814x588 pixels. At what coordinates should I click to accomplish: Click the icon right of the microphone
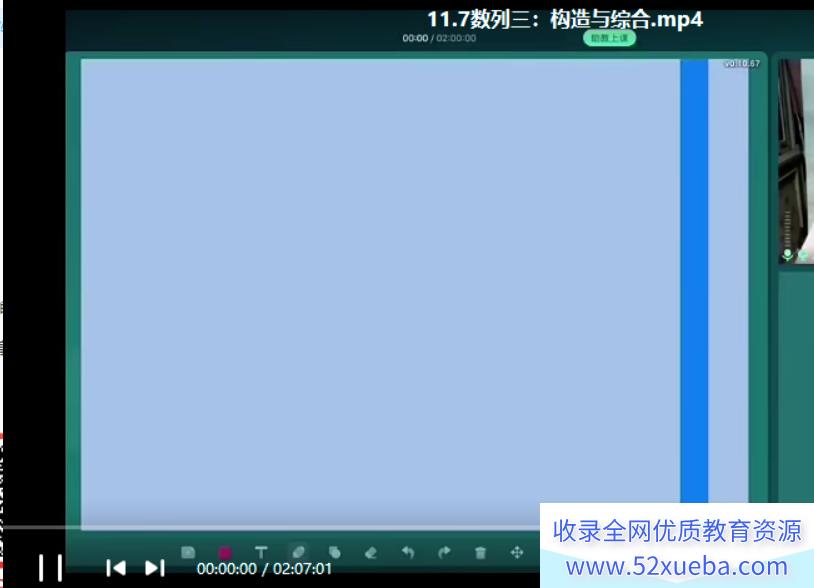803,255
